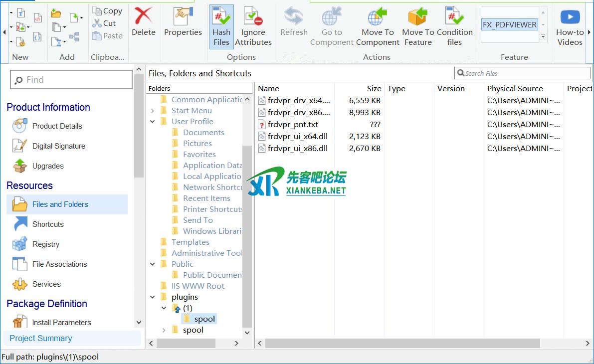Open the Properties ribbon button
Viewport: 594px width, 364px height.
click(x=183, y=17)
